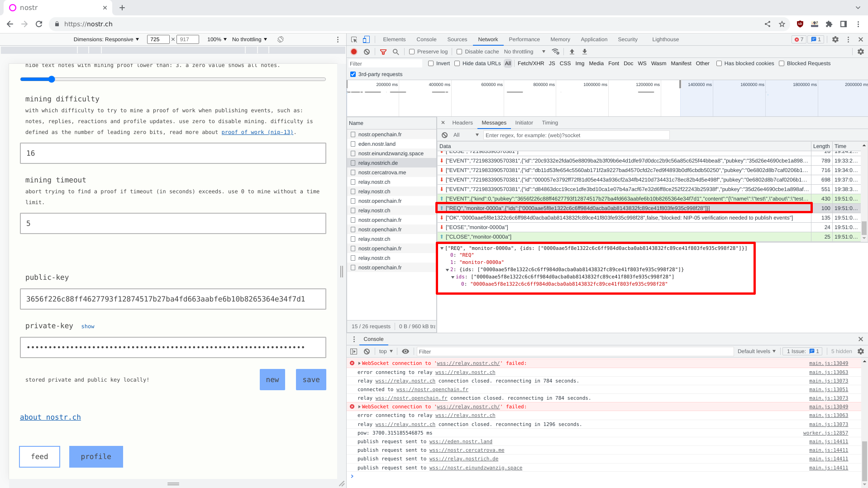Screen dimensions: 868x488
Task: Open about nostr.ch link
Action: 50,417
